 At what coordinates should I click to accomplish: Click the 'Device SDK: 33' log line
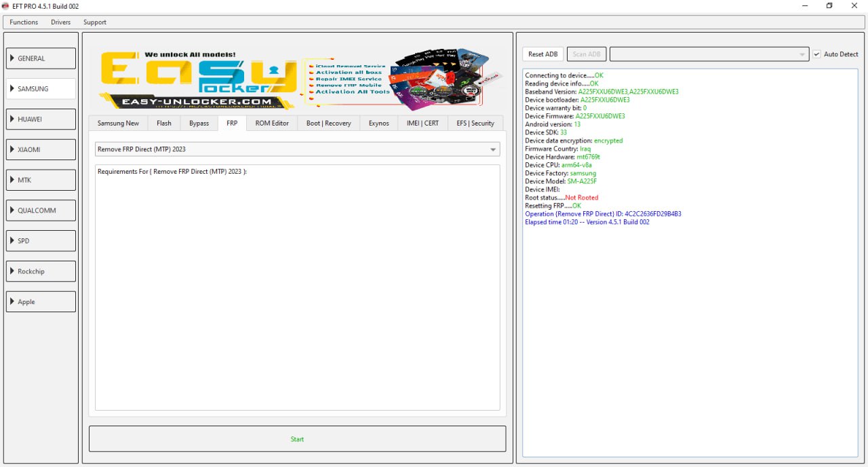[x=546, y=132]
